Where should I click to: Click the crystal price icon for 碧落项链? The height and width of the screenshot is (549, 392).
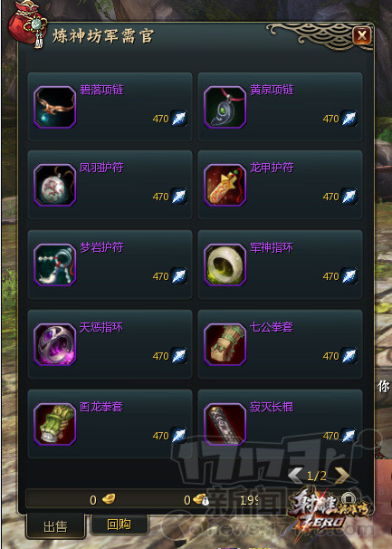tap(179, 119)
